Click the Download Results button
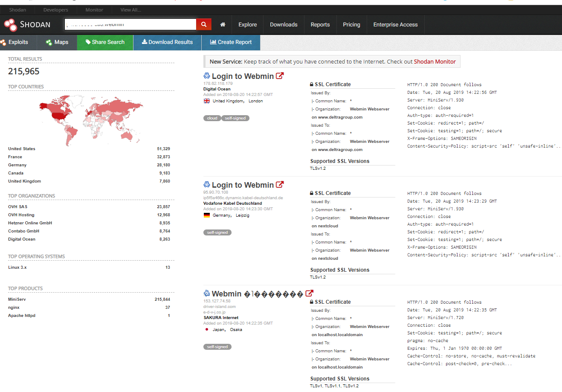 click(x=167, y=42)
